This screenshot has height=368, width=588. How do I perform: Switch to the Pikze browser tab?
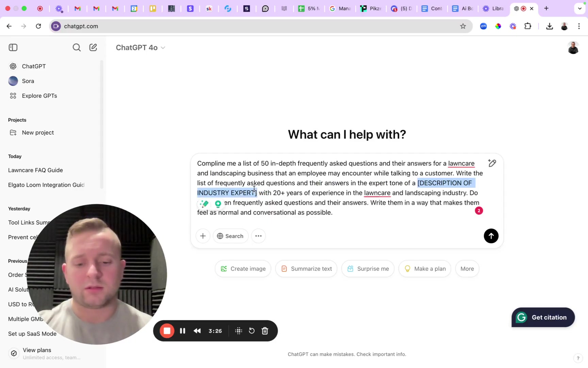pyautogui.click(x=371, y=9)
